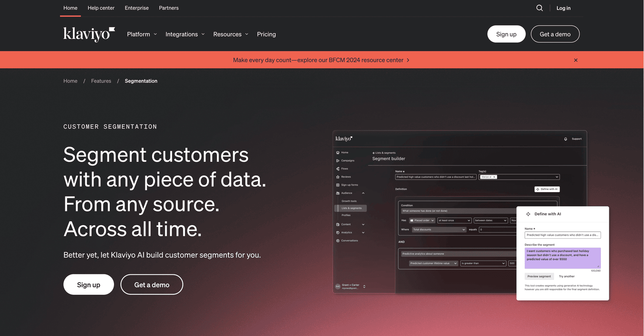Image resolution: width=644 pixels, height=336 pixels.
Task: Select the Home tab in top bar
Action: click(70, 8)
